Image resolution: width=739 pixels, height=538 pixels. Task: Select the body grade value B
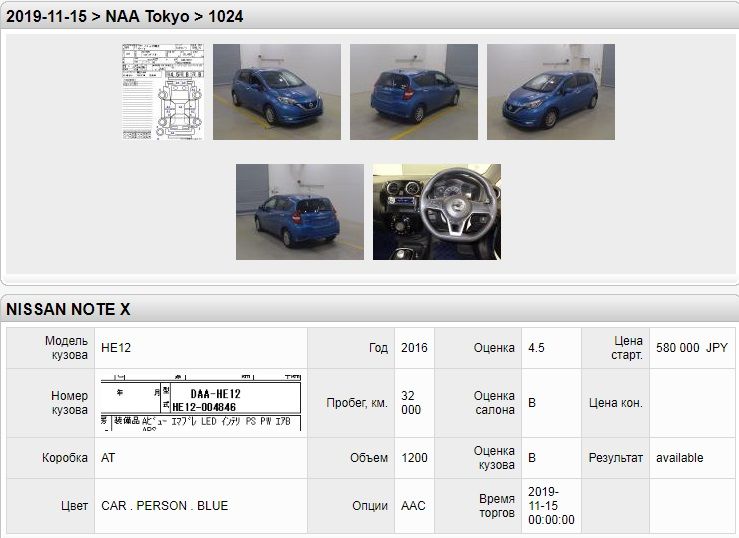click(x=532, y=457)
